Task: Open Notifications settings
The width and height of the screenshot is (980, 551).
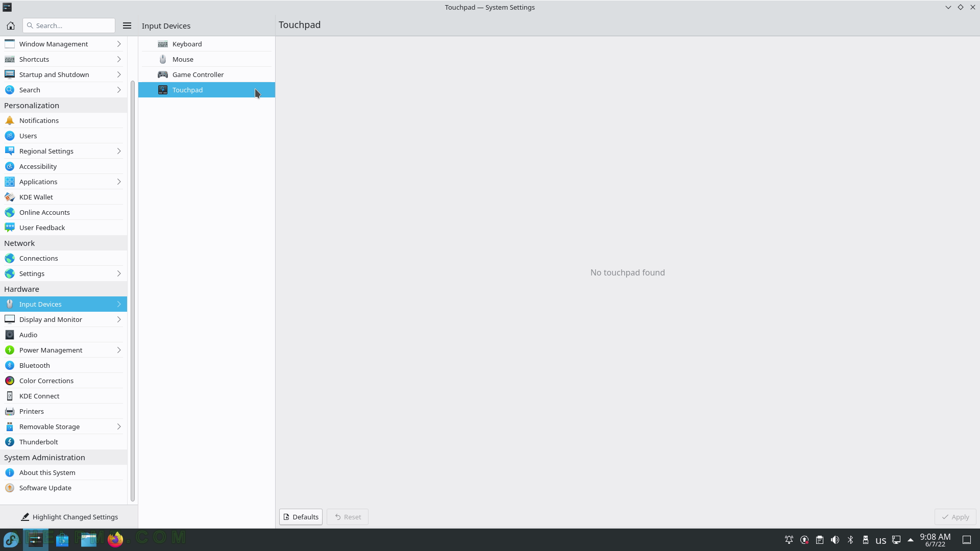Action: pos(63,120)
